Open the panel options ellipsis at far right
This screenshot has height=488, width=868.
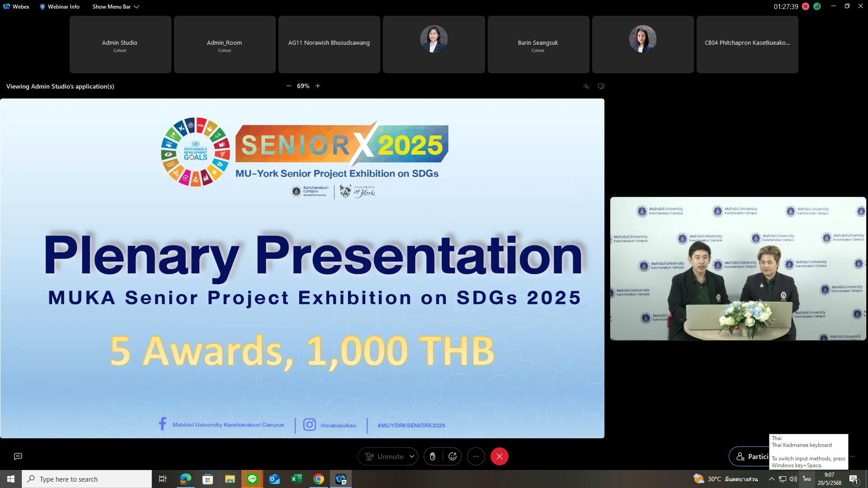[x=853, y=456]
